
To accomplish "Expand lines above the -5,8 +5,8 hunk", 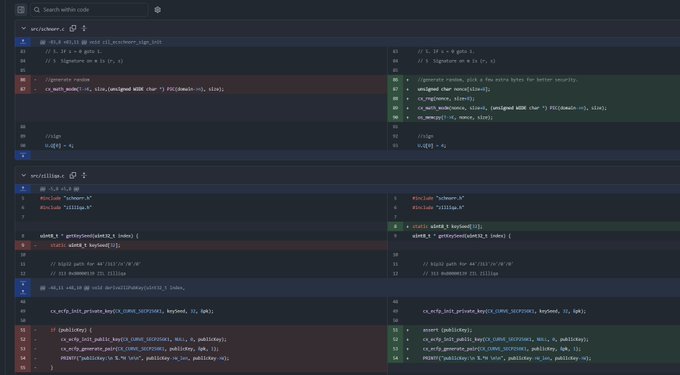I will (x=23, y=189).
